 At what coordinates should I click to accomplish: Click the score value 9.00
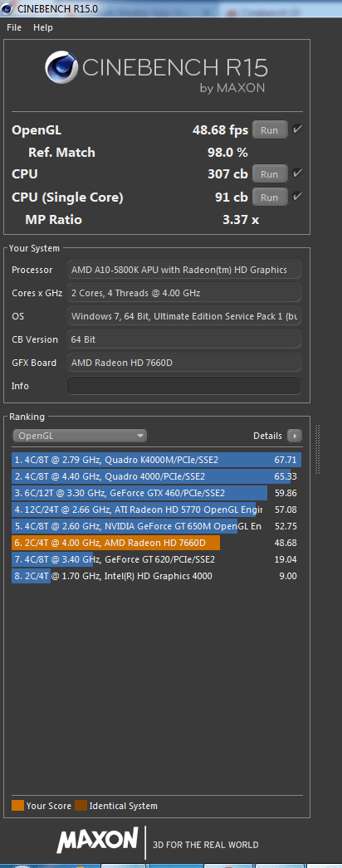(x=288, y=576)
